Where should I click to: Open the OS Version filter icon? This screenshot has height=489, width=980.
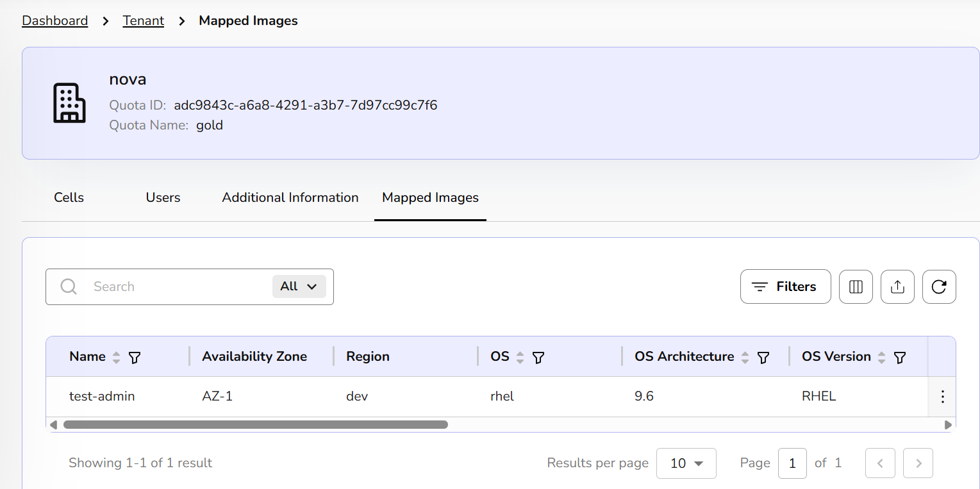click(900, 358)
